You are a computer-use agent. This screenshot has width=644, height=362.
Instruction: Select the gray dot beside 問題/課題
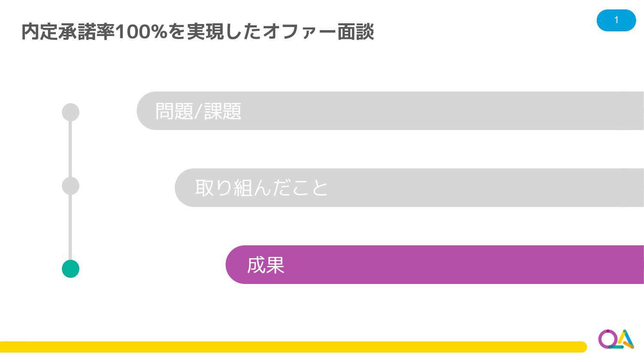[x=70, y=112]
